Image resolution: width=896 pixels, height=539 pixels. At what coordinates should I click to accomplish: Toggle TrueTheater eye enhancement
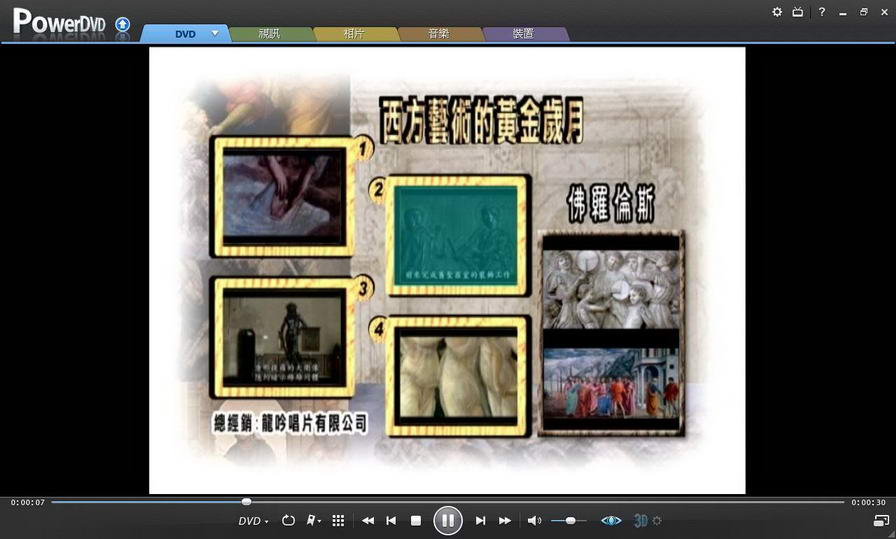point(611,521)
